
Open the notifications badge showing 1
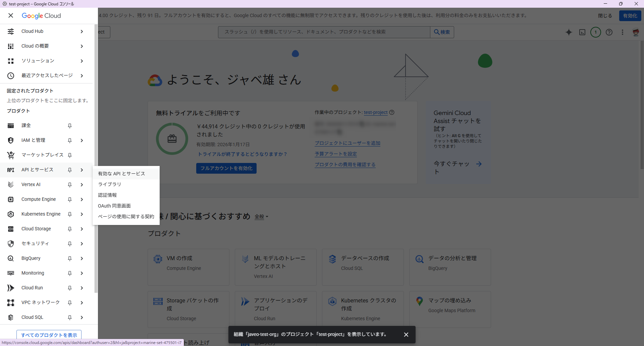click(x=595, y=32)
